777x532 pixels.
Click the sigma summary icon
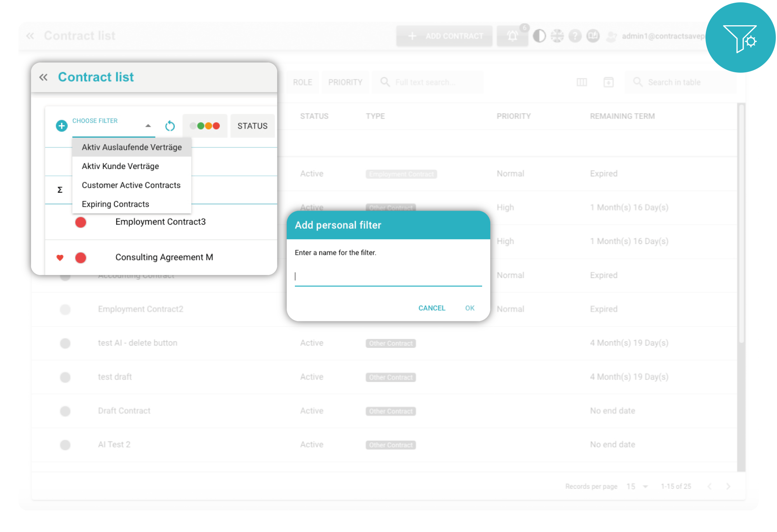(60, 190)
